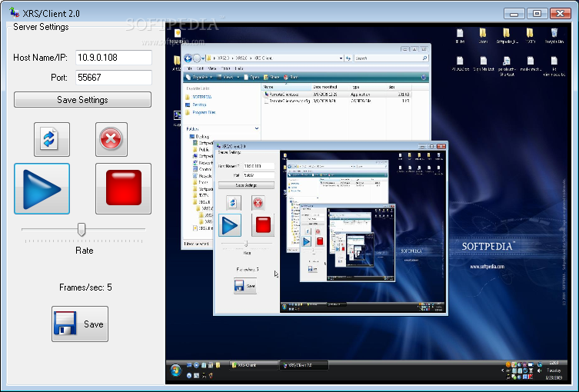Open the Recycle Bin on the remote desktop
The image size is (579, 392).
tap(554, 36)
